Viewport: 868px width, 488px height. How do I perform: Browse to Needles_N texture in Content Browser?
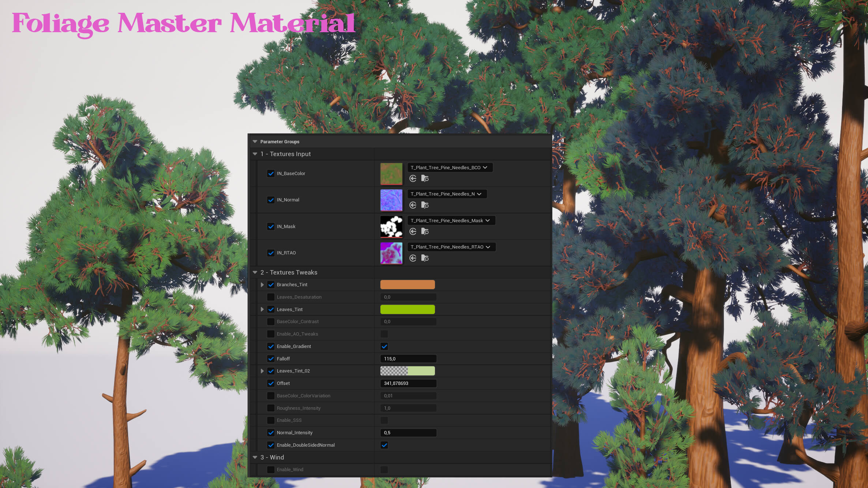pyautogui.click(x=425, y=205)
